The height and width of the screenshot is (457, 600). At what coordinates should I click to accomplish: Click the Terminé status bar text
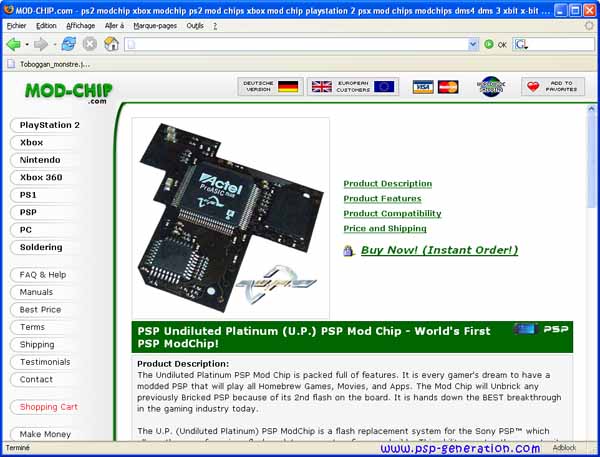(x=18, y=447)
